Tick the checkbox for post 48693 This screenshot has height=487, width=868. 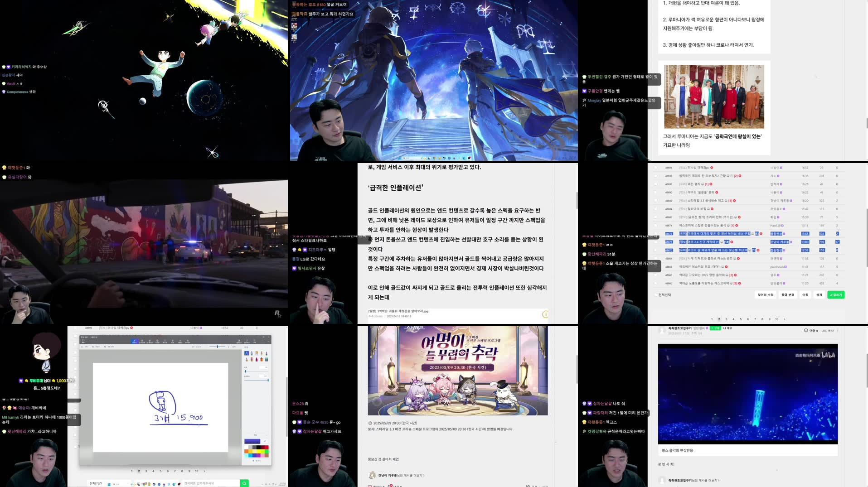coord(655,176)
